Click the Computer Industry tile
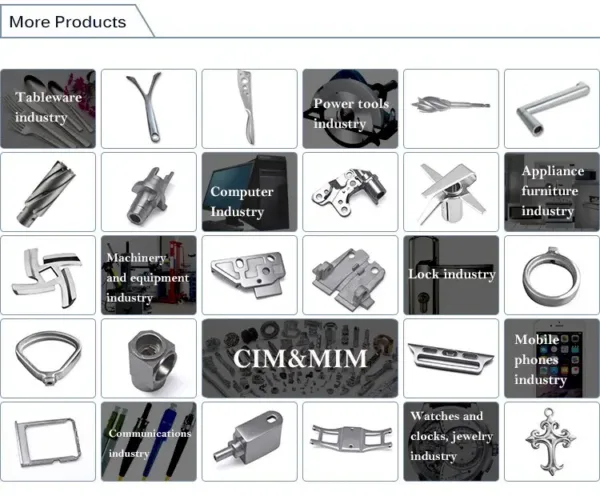The width and height of the screenshot is (600, 496). click(249, 192)
